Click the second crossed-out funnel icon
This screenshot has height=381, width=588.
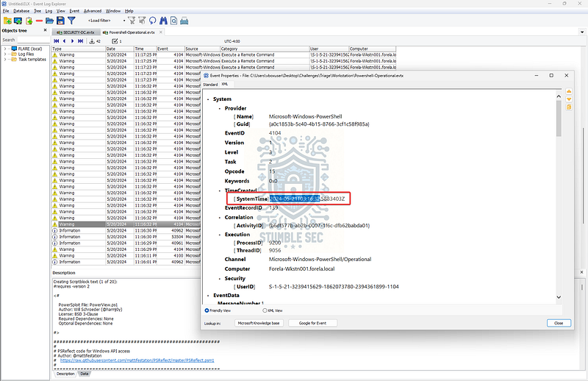coord(142,21)
